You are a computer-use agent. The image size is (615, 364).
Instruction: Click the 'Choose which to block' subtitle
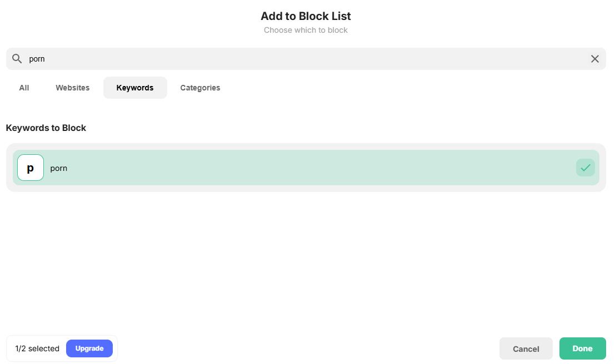[306, 30]
